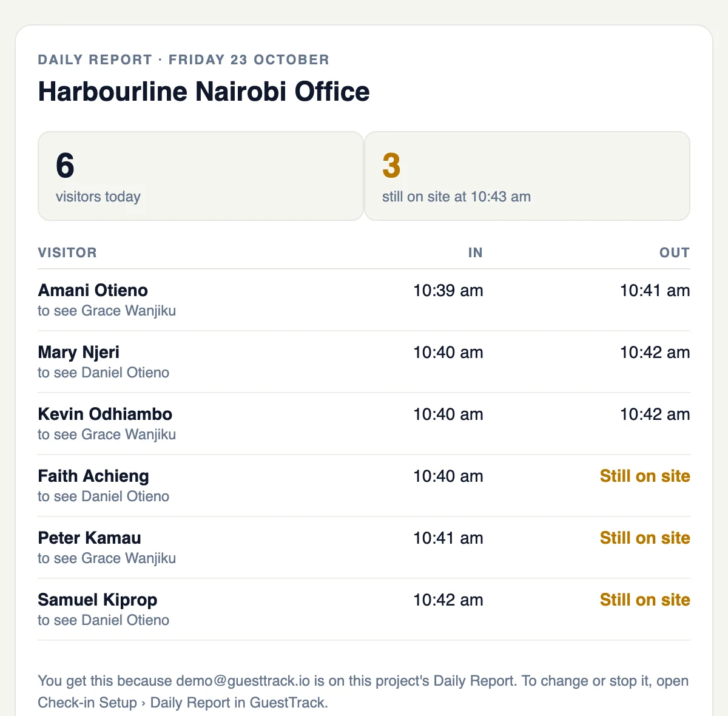Viewport: 728px width, 716px height.
Task: Click the demo@guesttrack.io email address
Action: pyautogui.click(x=243, y=681)
